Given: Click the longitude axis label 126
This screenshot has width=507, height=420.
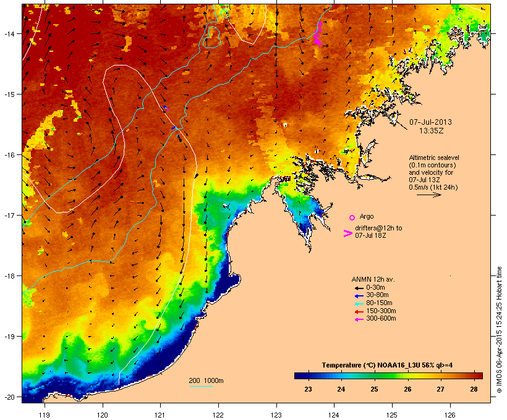Looking at the screenshot, I should tap(449, 415).
